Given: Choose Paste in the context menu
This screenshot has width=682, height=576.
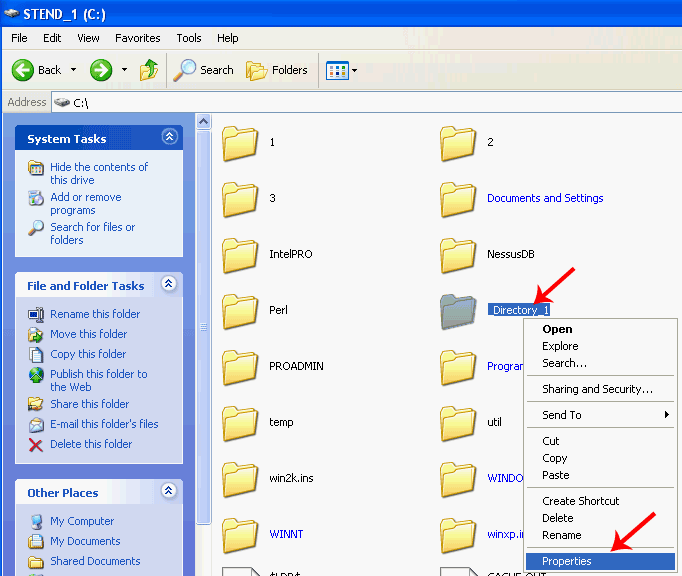Looking at the screenshot, I should (x=600, y=475).
